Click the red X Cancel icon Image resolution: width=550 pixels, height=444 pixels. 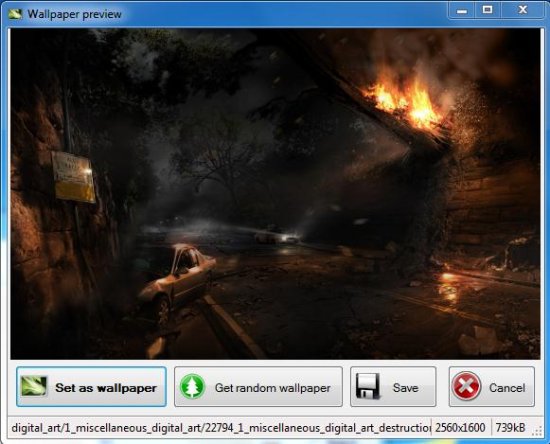466,386
